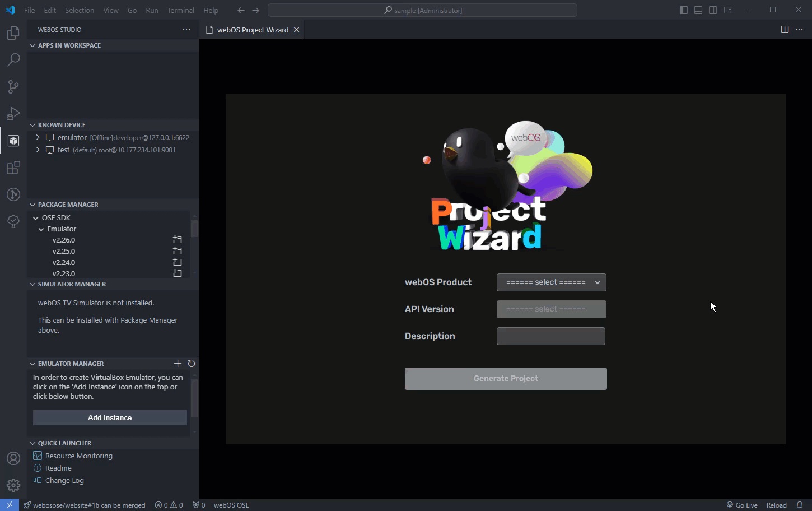Click the webOS OSE status bar entry
812x511 pixels.
[231, 505]
